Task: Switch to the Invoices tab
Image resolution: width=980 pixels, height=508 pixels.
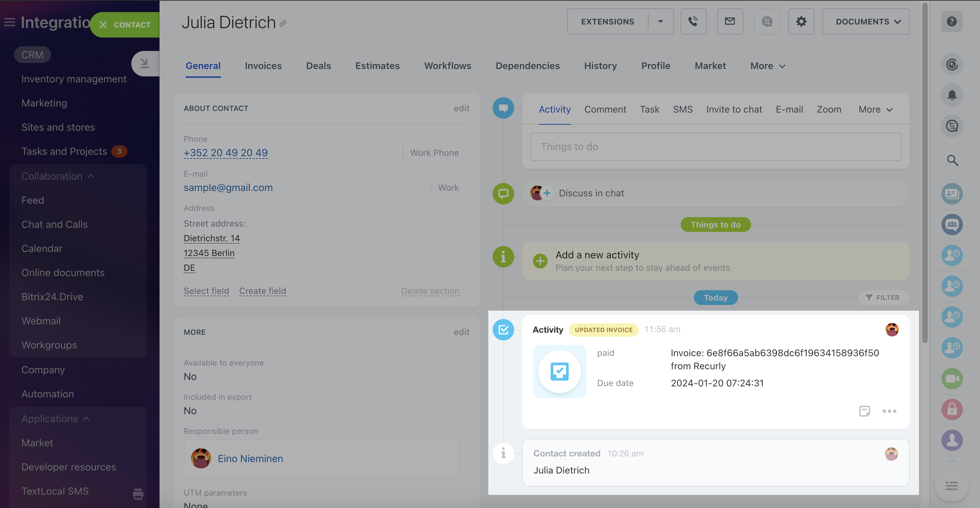Action: [263, 66]
